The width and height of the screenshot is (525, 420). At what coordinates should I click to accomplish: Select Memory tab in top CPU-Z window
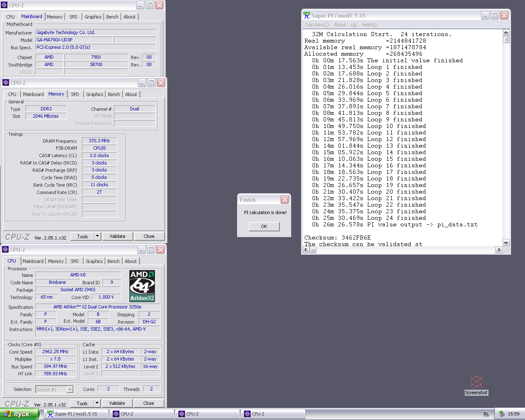pyautogui.click(x=55, y=17)
